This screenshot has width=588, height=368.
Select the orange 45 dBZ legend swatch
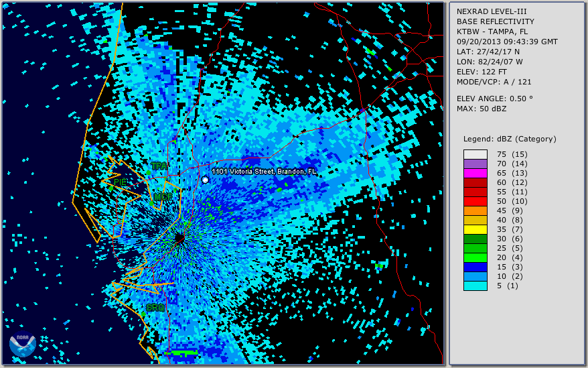coord(475,210)
